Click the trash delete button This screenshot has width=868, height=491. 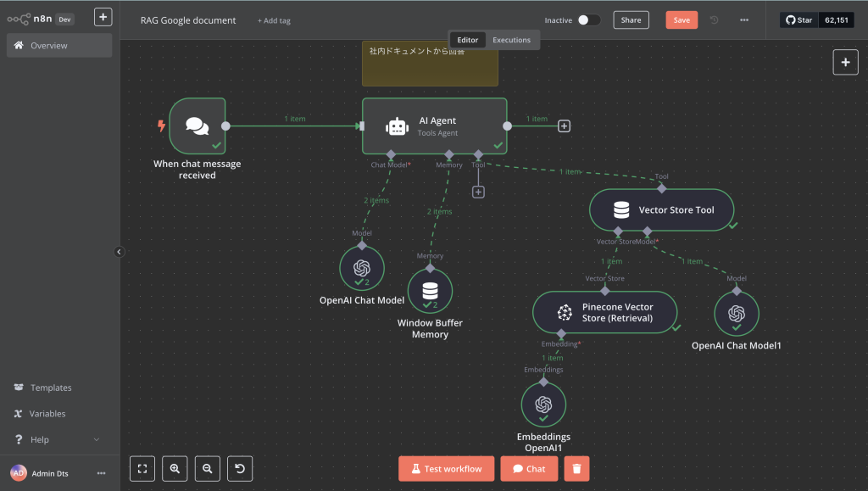(x=576, y=469)
